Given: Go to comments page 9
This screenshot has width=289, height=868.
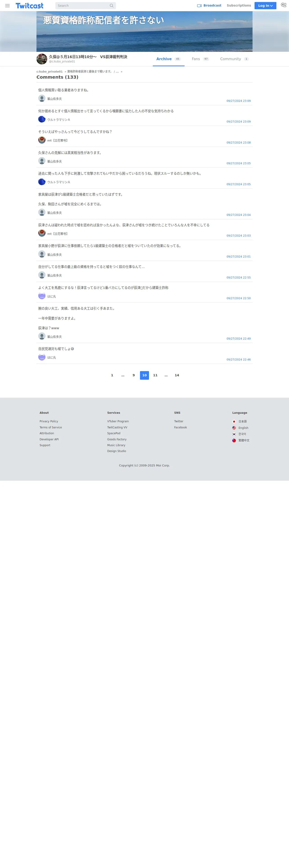Looking at the screenshot, I should (x=133, y=375).
